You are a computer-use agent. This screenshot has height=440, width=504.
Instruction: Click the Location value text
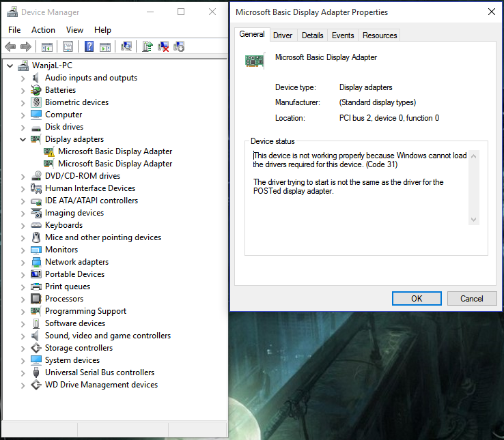(x=389, y=118)
